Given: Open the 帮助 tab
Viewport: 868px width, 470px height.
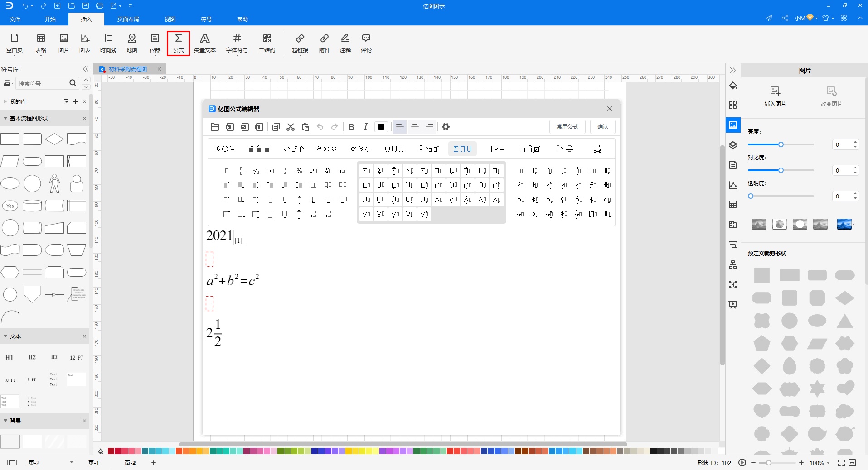Looking at the screenshot, I should click(x=242, y=19).
